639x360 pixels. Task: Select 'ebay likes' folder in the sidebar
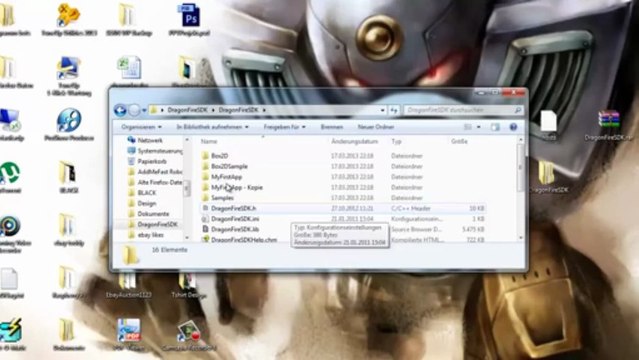pos(146,235)
